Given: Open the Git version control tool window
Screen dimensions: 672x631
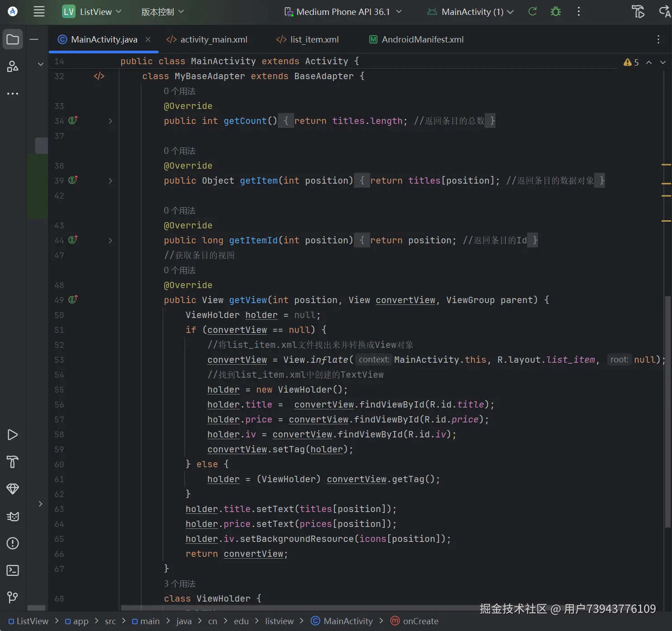Looking at the screenshot, I should coord(13,598).
